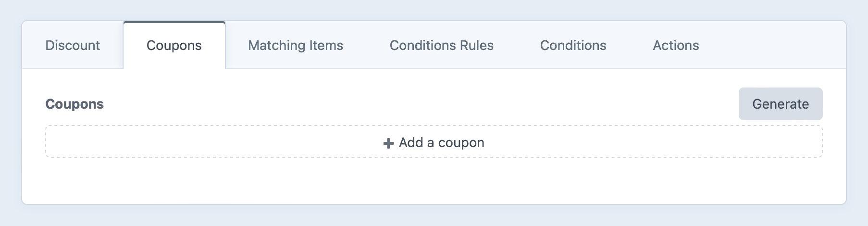
Task: Show the Conditions tab
Action: coord(573,45)
